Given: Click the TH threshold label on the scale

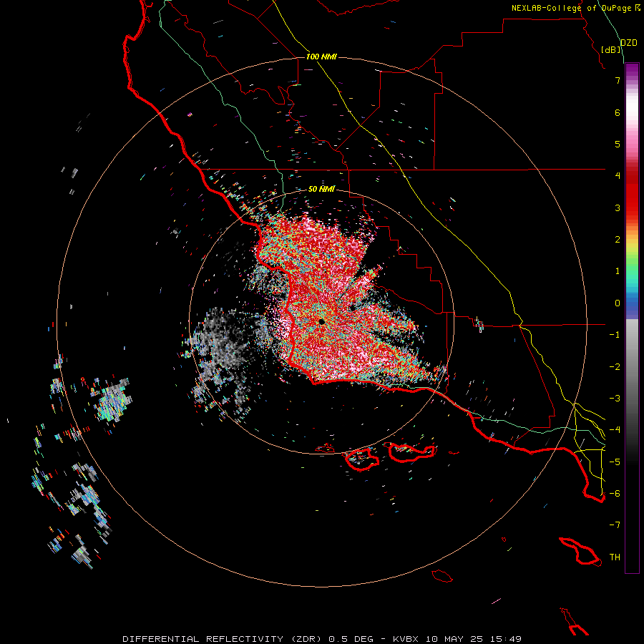Looking at the screenshot, I should (615, 557).
